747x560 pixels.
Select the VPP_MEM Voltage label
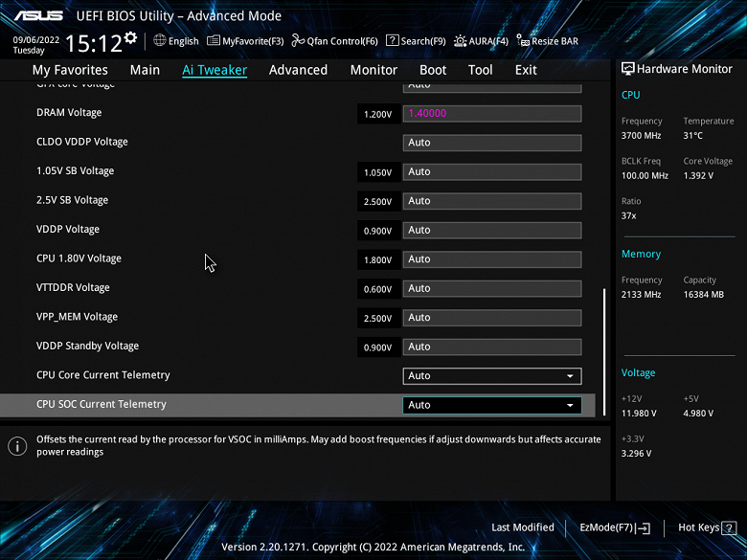click(x=78, y=317)
